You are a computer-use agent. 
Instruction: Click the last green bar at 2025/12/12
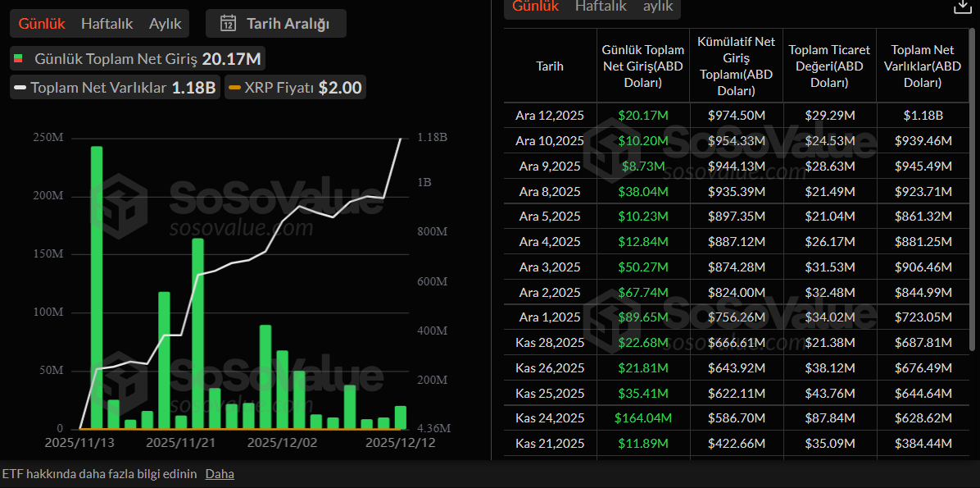point(401,417)
